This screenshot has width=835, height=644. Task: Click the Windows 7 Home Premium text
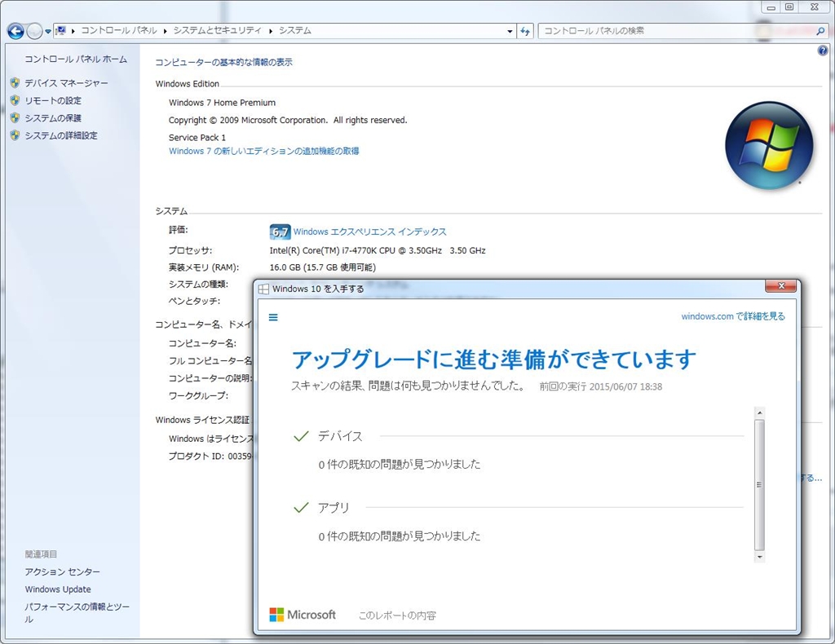pyautogui.click(x=222, y=103)
